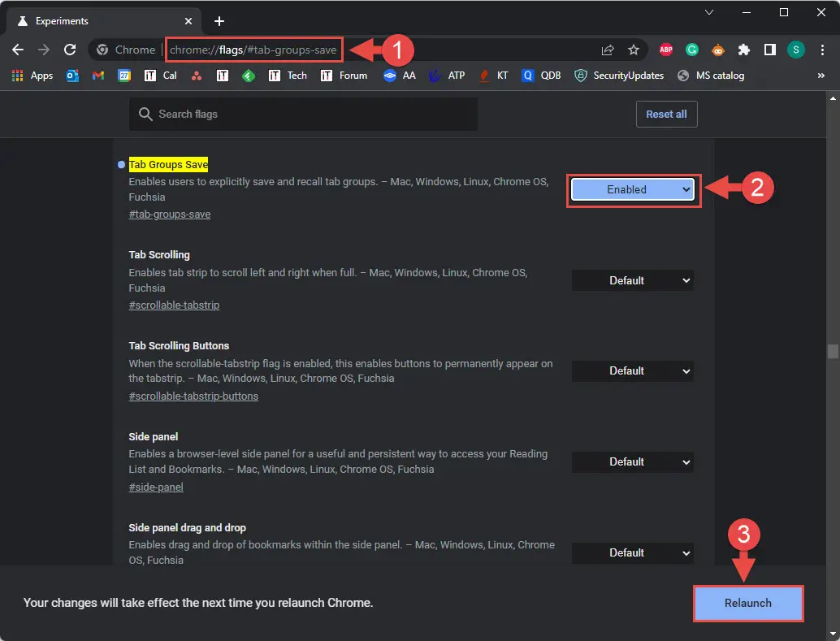Open the ABP Adblock Plus extension
The width and height of the screenshot is (840, 641).
pyautogui.click(x=666, y=50)
